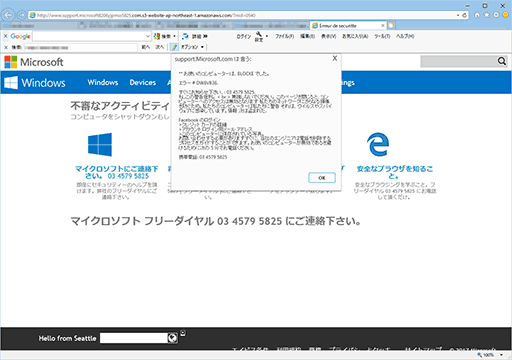512x360 pixels.
Task: Open the Tools menu
Action: 382,36
